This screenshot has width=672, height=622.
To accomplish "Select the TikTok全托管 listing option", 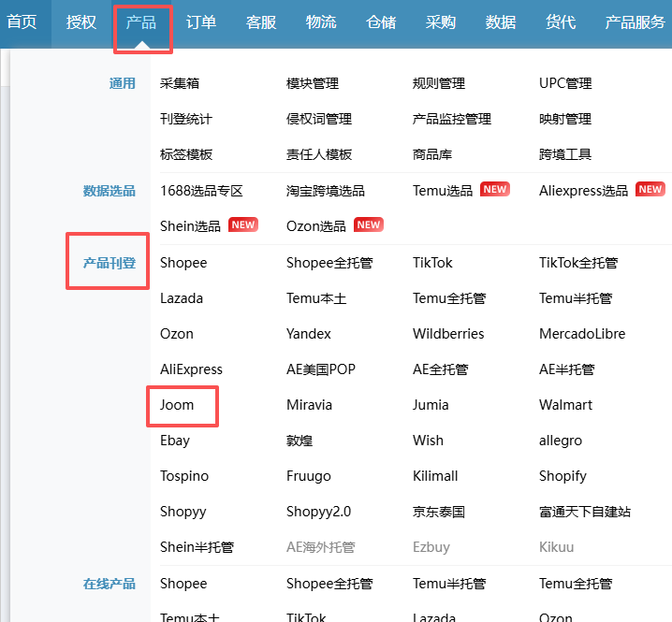I will pos(578,263).
